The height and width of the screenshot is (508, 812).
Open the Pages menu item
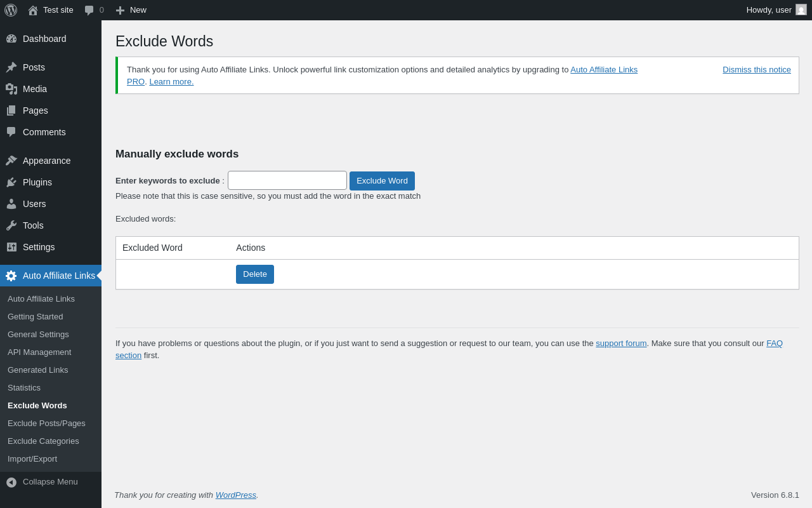pyautogui.click(x=51, y=110)
